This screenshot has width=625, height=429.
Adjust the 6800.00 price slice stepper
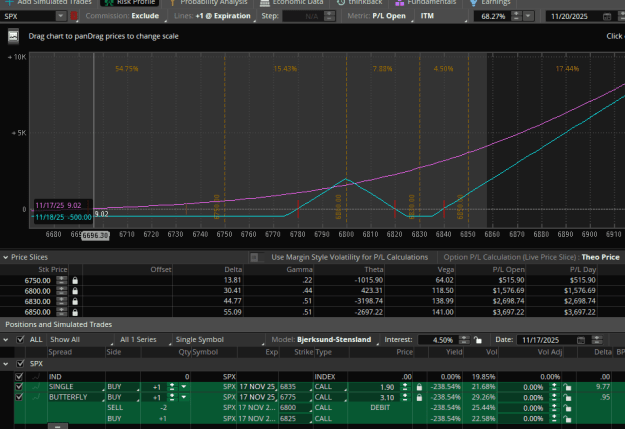click(x=62, y=291)
